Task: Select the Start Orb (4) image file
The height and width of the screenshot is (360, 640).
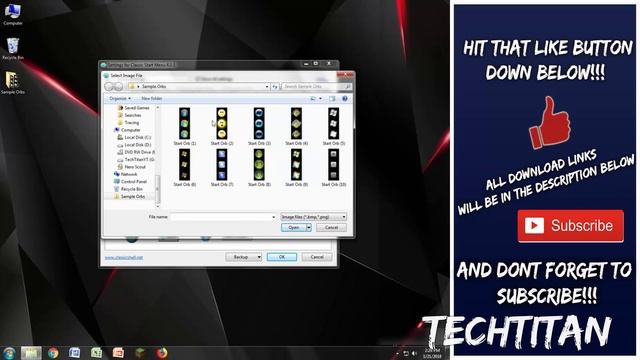Action: pyautogui.click(x=296, y=126)
